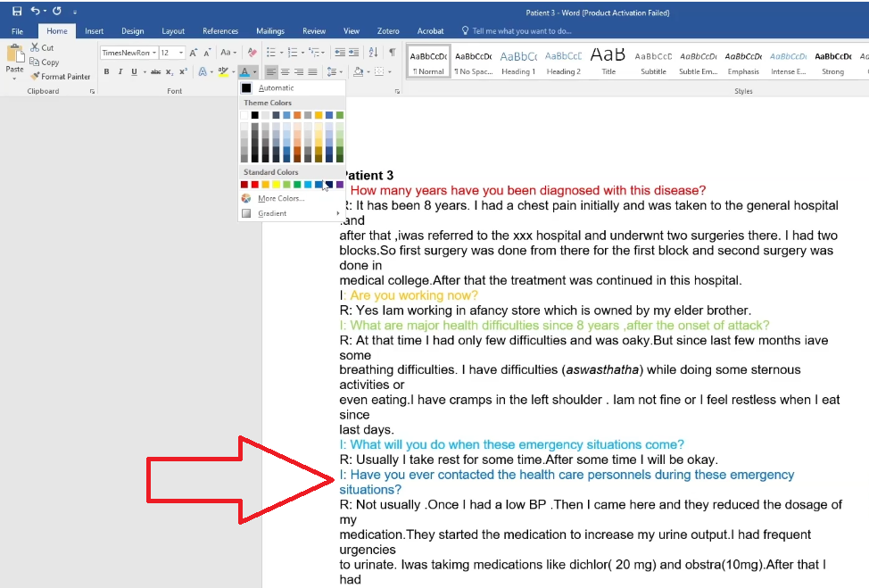Choose More Colors option
Viewport: 869px width, 588px height.
point(280,199)
